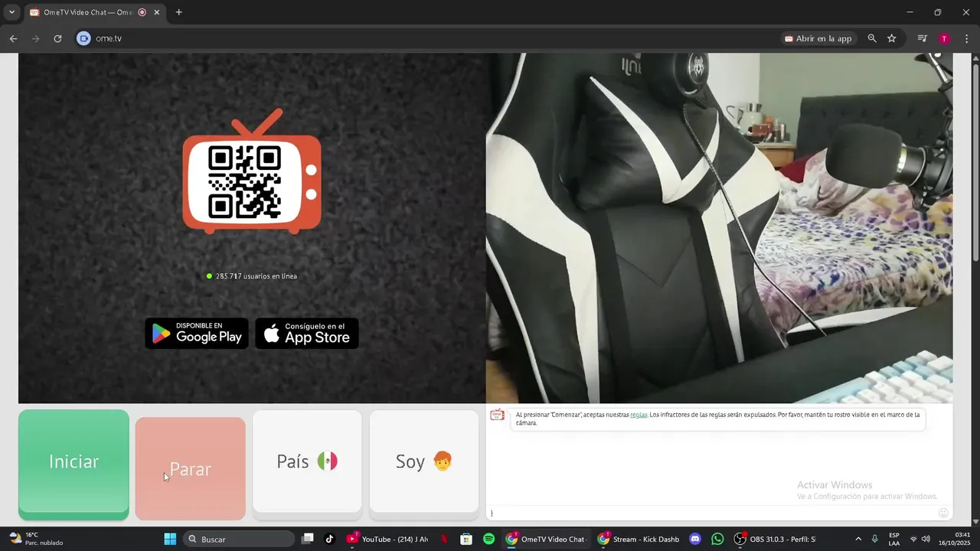Reload the ome.tv page
Viewport: 980px width, 551px height.
click(57, 38)
